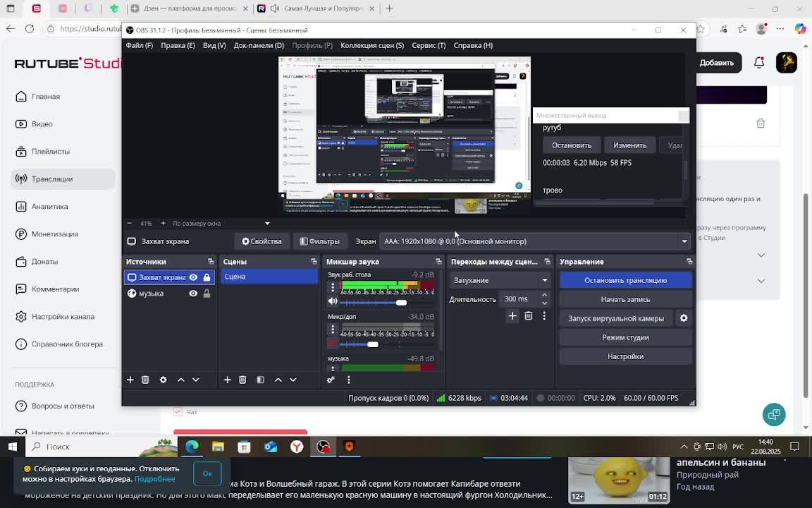The height and width of the screenshot is (508, 812).
Task: Move source up in Источники list
Action: 180,380
